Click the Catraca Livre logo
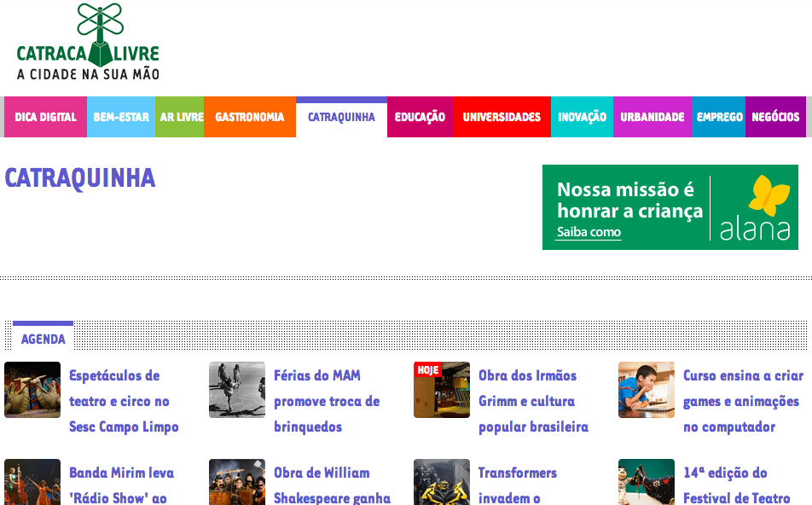The width and height of the screenshot is (812, 505). click(88, 42)
